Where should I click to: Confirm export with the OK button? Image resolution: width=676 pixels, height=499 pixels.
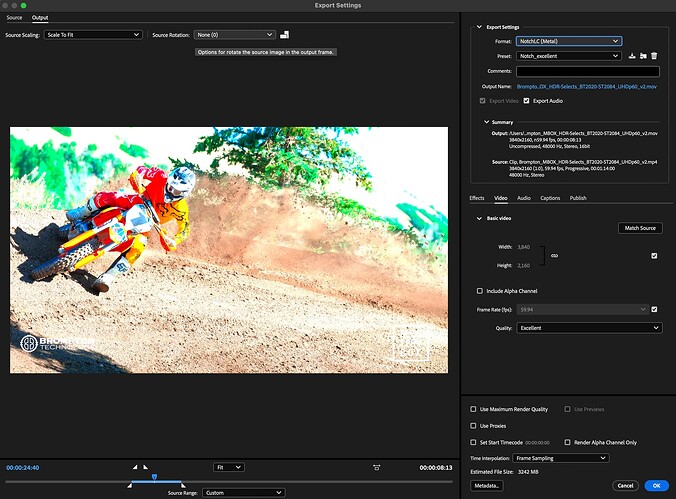click(657, 486)
